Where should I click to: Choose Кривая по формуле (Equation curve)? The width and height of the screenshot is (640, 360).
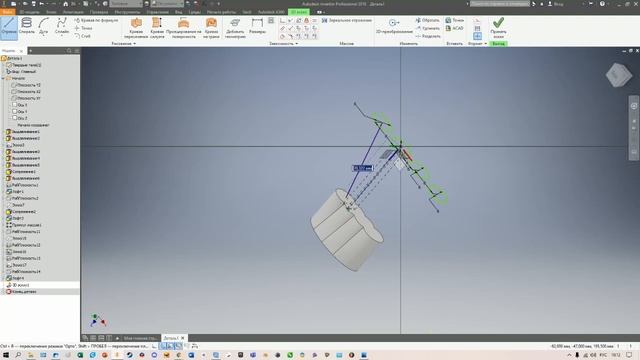click(x=96, y=20)
